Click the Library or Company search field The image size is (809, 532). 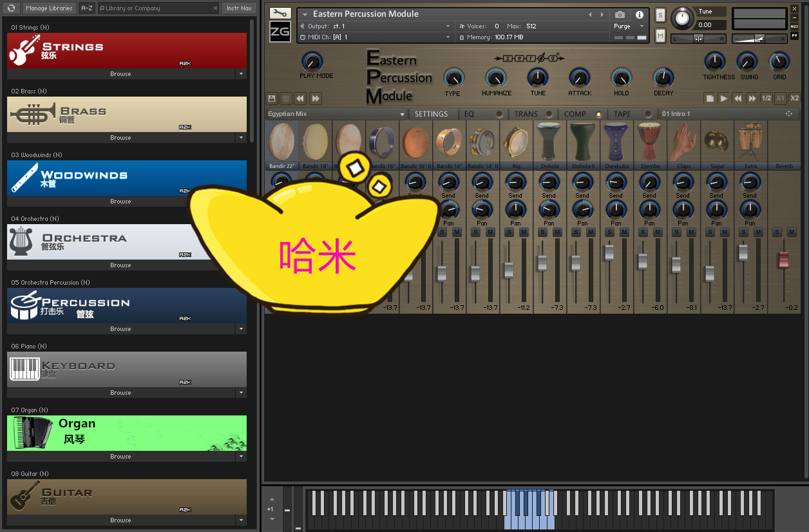tap(158, 8)
